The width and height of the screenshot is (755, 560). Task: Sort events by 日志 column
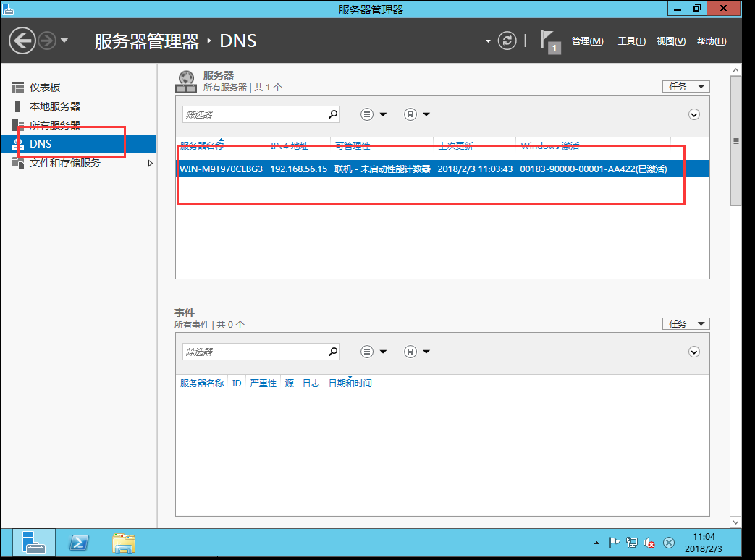click(x=311, y=383)
